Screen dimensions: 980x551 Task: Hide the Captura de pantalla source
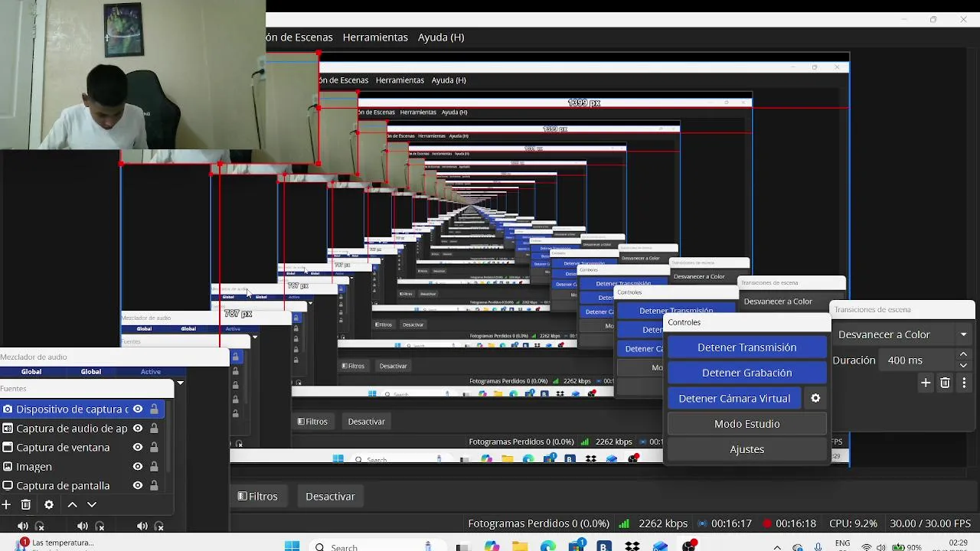tap(138, 486)
